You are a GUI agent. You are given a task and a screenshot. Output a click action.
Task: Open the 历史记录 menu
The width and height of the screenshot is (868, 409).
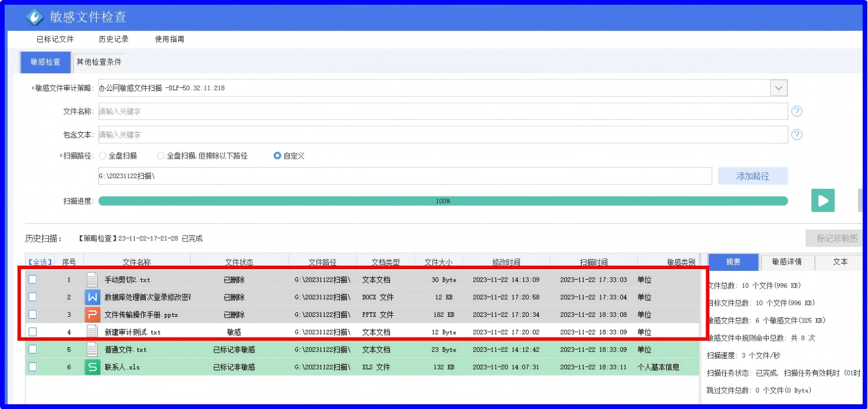[x=114, y=39]
